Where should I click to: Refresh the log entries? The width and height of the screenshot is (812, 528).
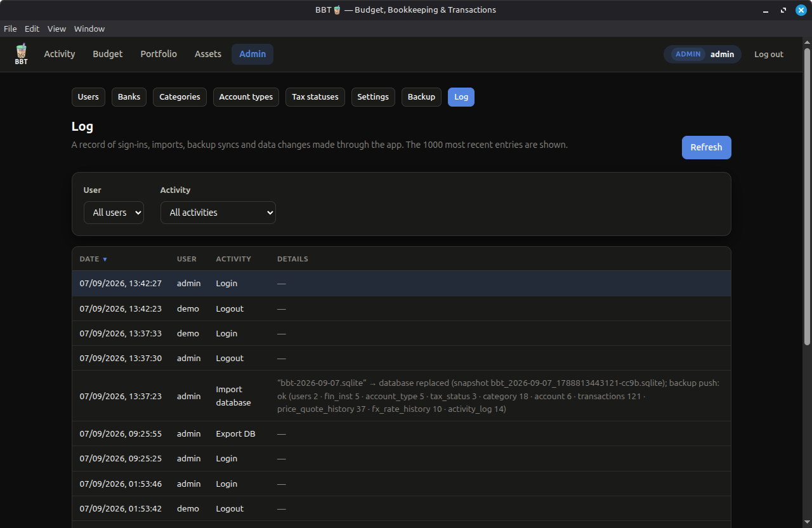706,147
